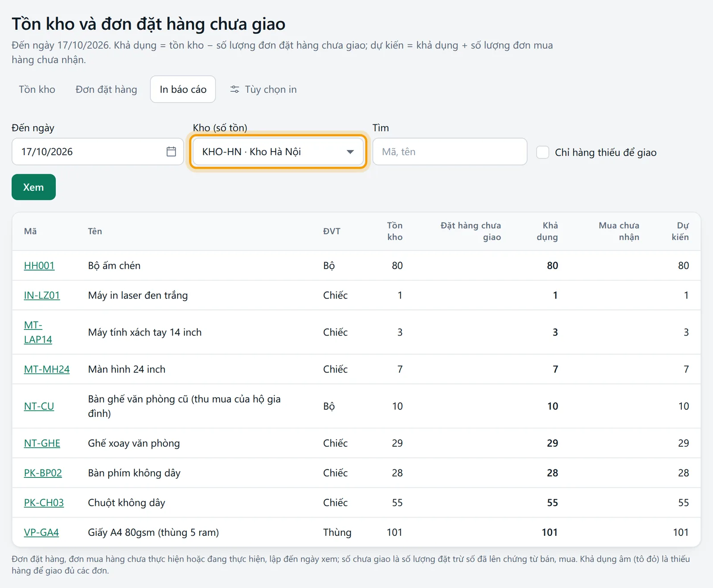Click the 'Đặt hàng chưa giao' column header
The height and width of the screenshot is (588, 713).
click(471, 231)
